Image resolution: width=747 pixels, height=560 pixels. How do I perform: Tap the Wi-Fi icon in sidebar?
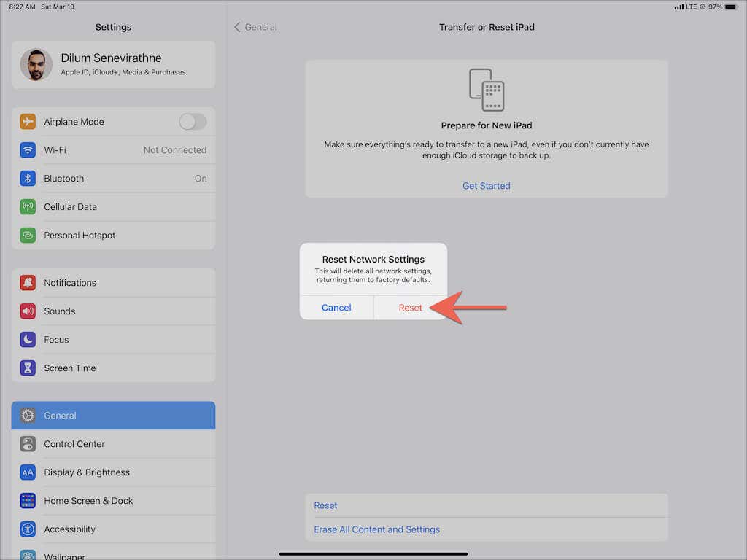click(28, 150)
